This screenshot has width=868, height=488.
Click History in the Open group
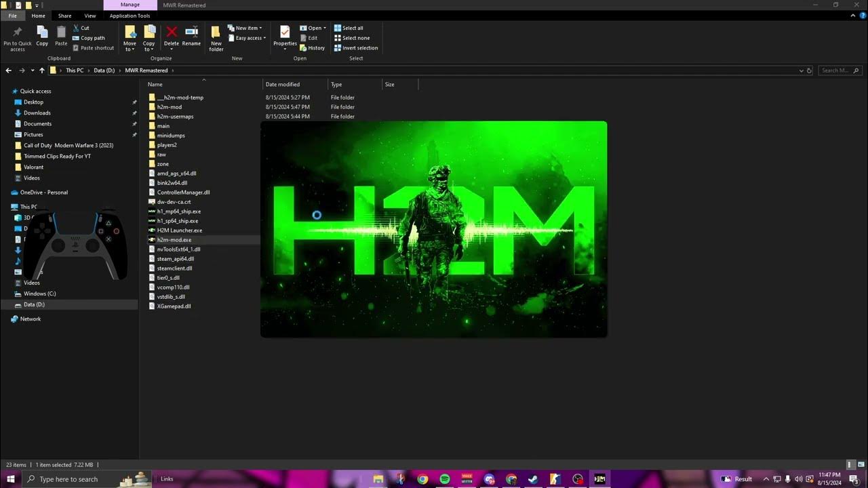pos(312,48)
